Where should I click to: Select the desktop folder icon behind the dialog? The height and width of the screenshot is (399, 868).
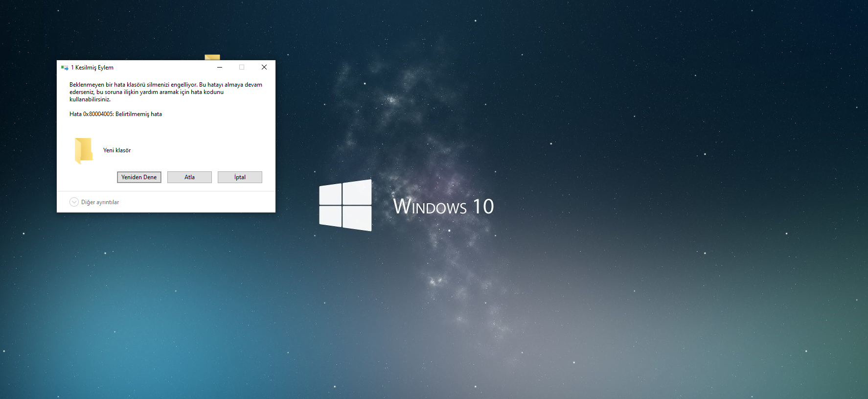pos(212,57)
